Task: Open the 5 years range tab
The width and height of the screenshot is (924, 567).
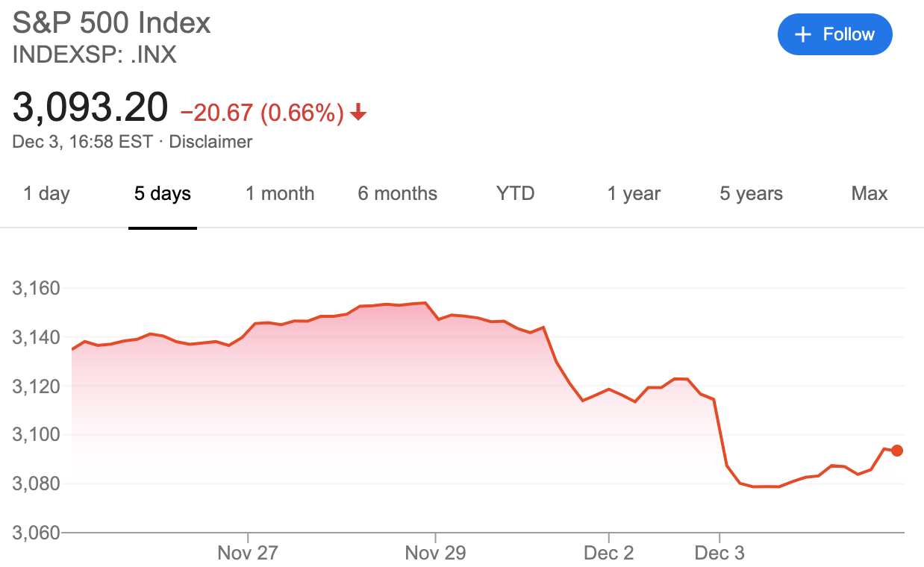Action: (752, 194)
